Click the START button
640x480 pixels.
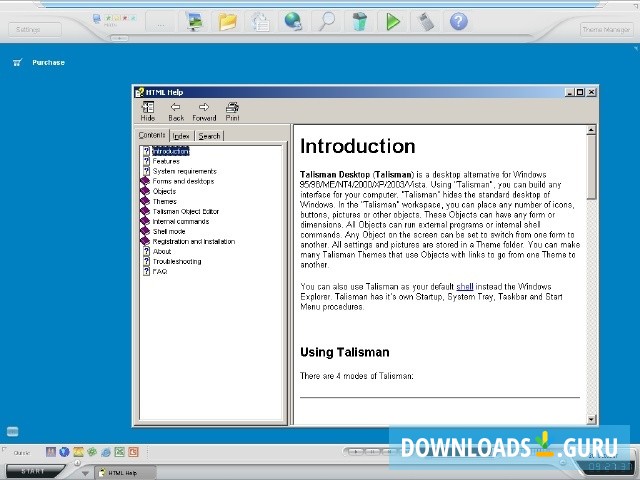pyautogui.click(x=33, y=471)
